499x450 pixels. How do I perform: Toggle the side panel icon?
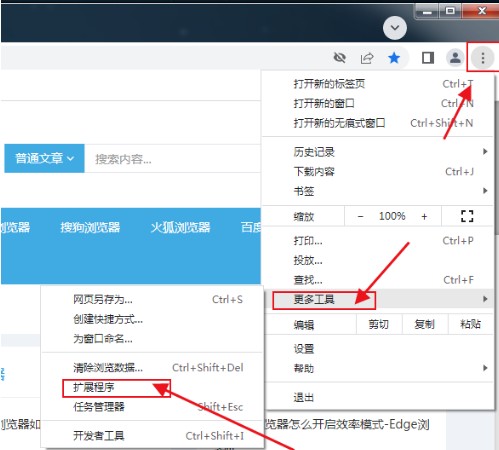pos(428,58)
